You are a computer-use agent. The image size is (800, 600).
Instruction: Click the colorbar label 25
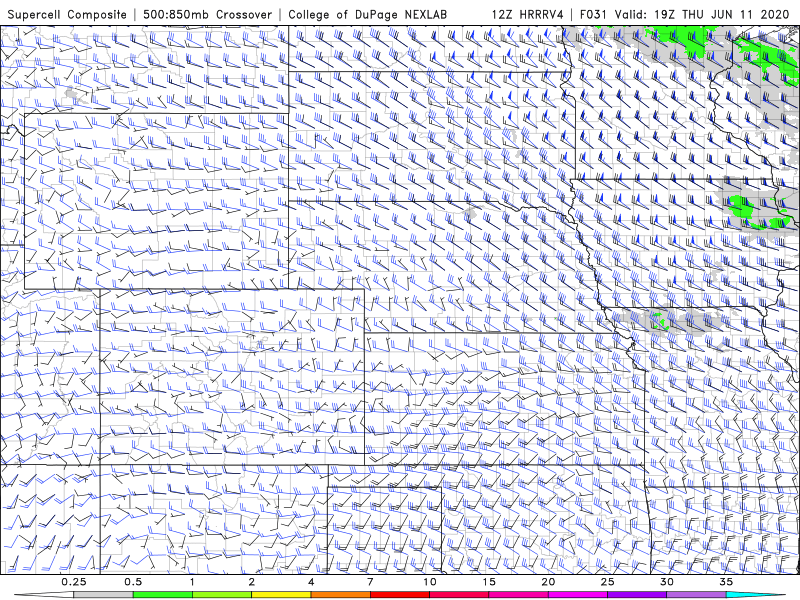click(x=607, y=582)
